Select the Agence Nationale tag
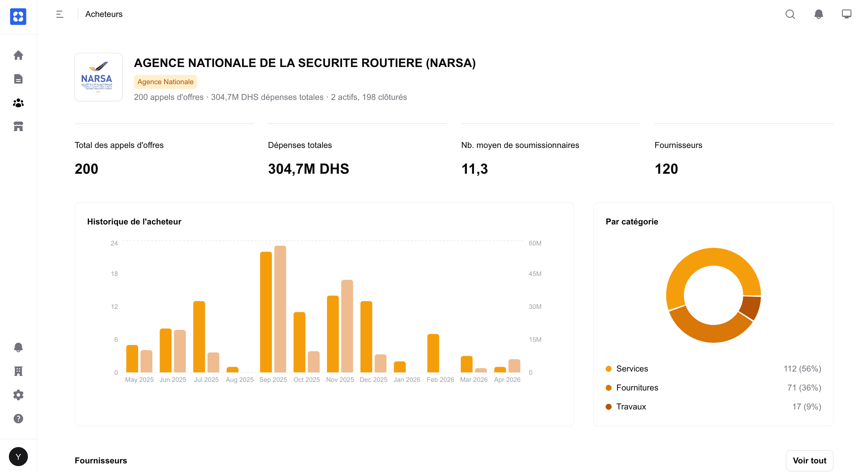The height and width of the screenshot is (472, 868). click(x=165, y=82)
